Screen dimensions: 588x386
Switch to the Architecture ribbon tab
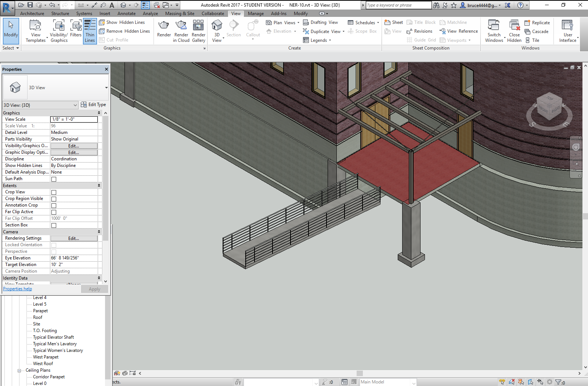point(32,13)
